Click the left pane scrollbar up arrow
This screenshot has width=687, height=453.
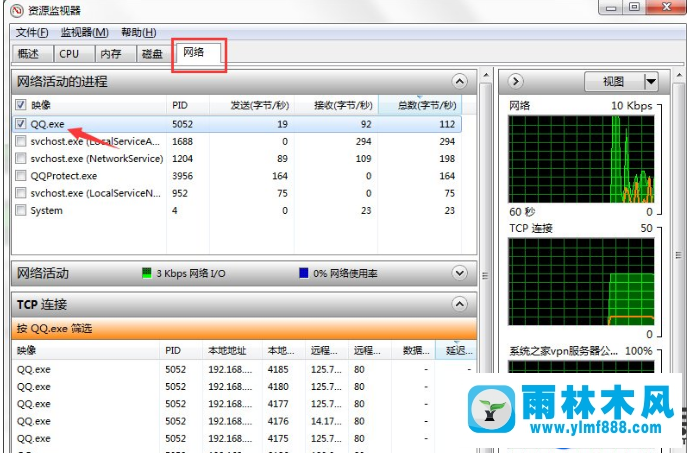tap(485, 75)
